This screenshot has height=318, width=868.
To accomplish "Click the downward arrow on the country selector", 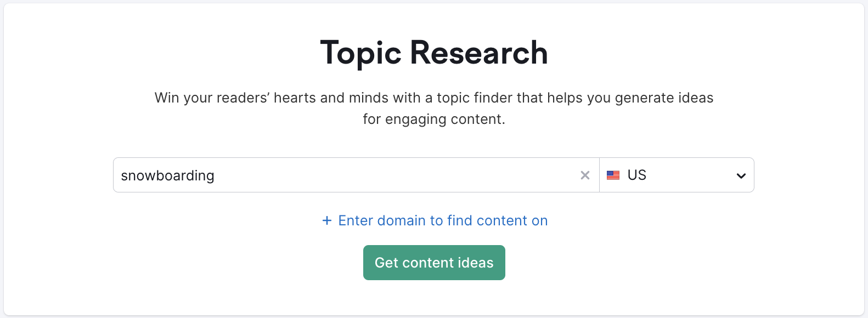I will coord(740,175).
